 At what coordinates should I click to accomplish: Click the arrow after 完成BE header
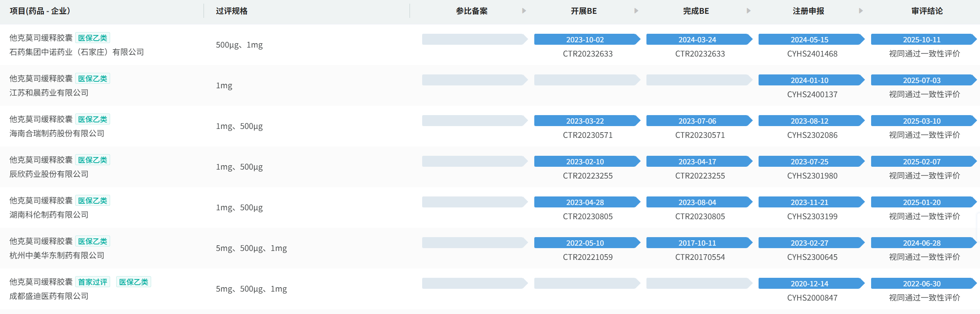click(x=748, y=11)
